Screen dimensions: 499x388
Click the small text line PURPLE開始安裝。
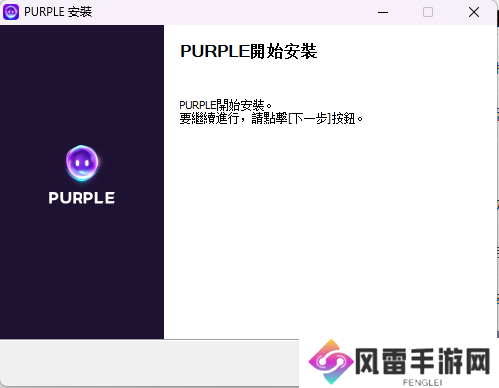pyautogui.click(x=226, y=105)
